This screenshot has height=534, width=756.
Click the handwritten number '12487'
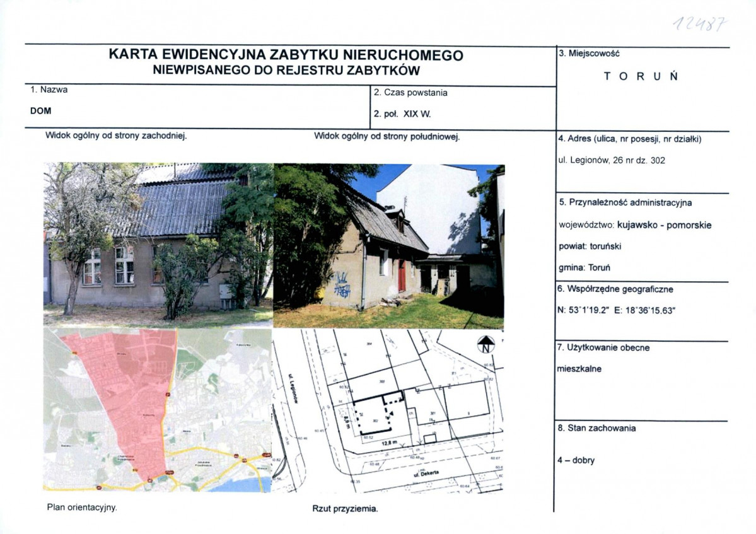pyautogui.click(x=700, y=23)
